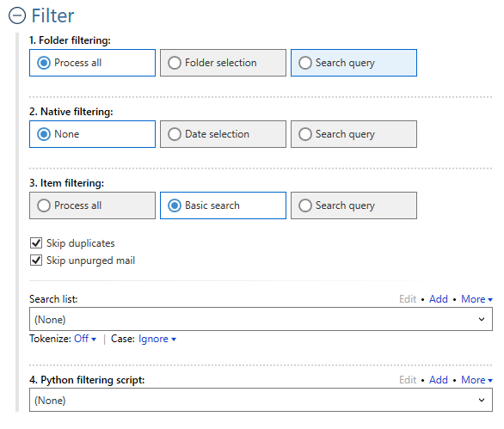Click Edit link for Search list
Image resolution: width=504 pixels, height=429 pixels.
408,299
